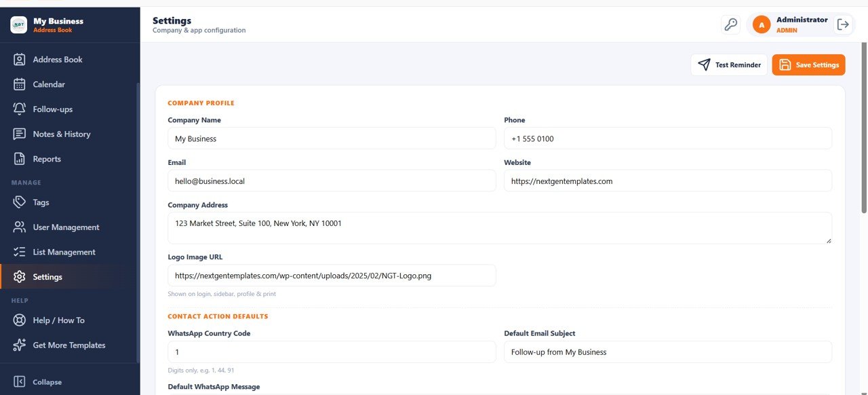This screenshot has width=868, height=395.
Task: Click the NGT logo in sidebar
Action: (19, 24)
